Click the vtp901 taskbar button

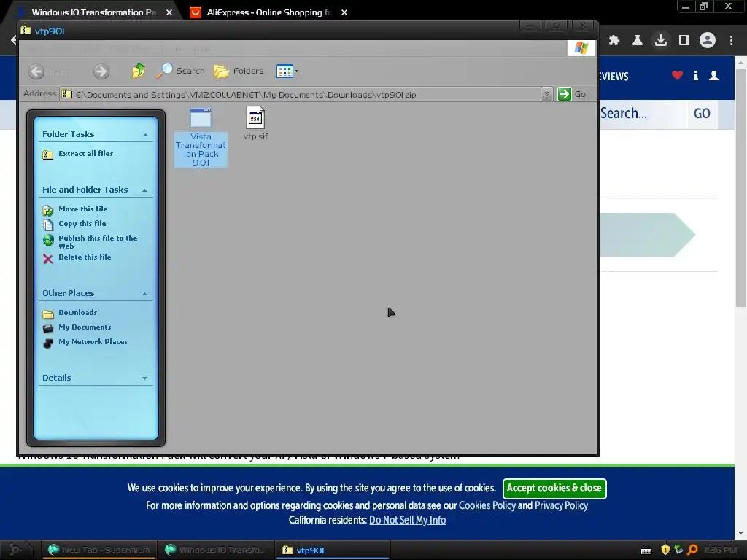pos(332,550)
